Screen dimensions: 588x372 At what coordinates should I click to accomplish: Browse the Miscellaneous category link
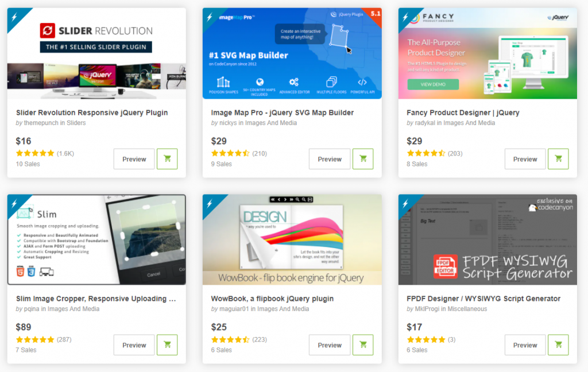(x=467, y=309)
